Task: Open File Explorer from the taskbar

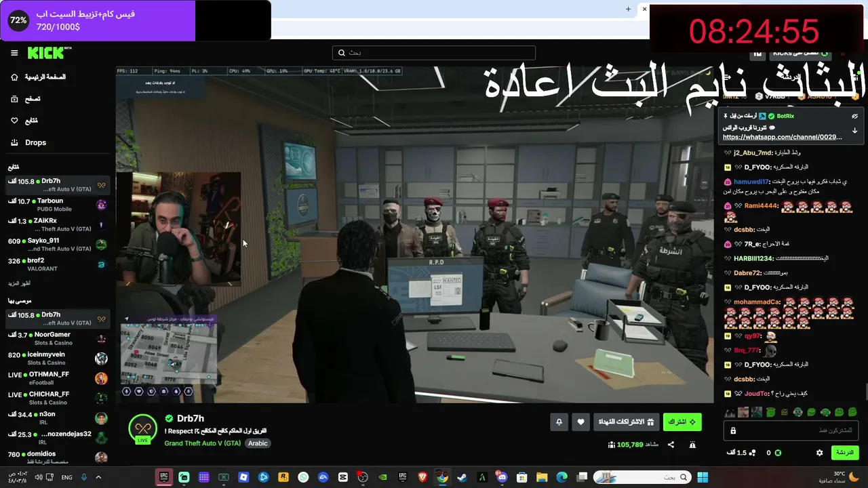Action: (542, 477)
